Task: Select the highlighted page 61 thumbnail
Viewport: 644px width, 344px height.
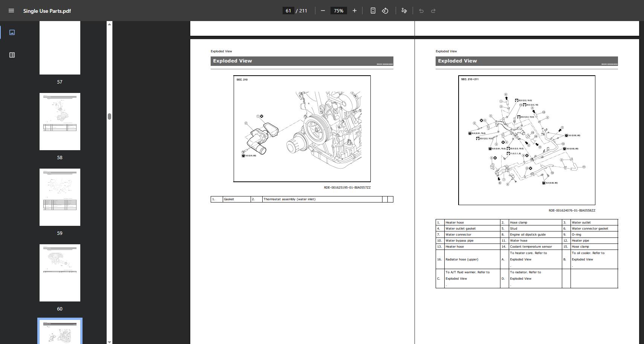Action: pyautogui.click(x=60, y=331)
